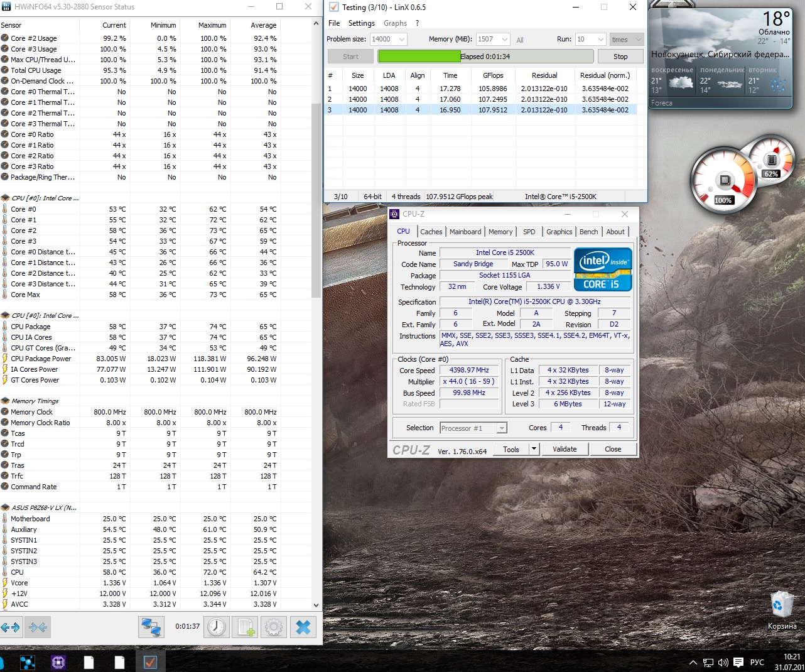The height and width of the screenshot is (672, 805).
Task: Click the Validate button in CPU-Z
Action: click(x=565, y=449)
